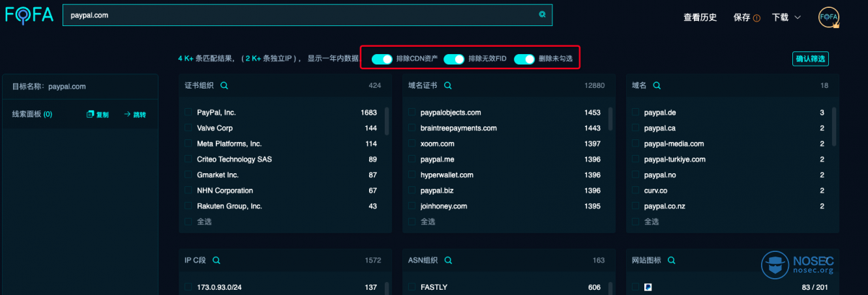The width and height of the screenshot is (868, 295).
Task: Toggle 排除CDN资产 switch
Action: pyautogui.click(x=382, y=59)
